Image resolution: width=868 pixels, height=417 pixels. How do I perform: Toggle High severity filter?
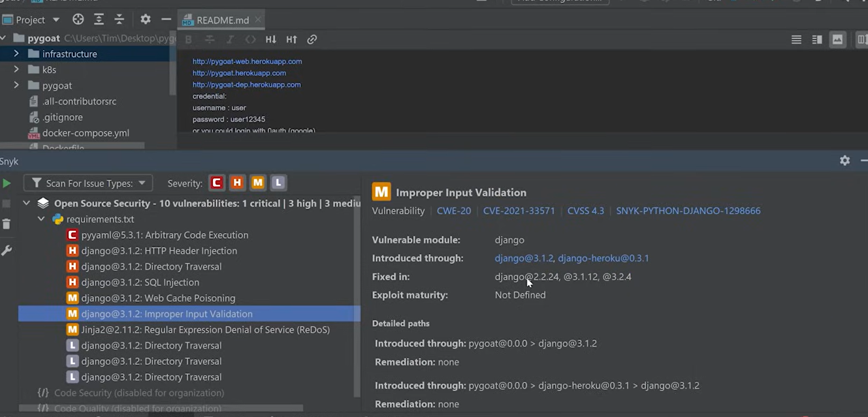click(237, 183)
